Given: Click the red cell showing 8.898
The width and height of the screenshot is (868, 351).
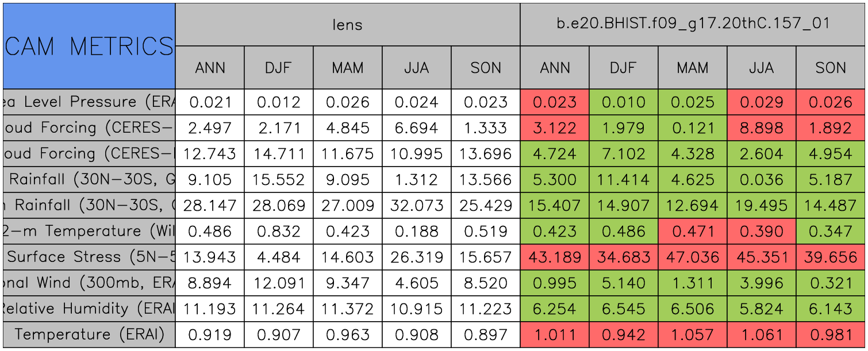Looking at the screenshot, I should point(762,128).
